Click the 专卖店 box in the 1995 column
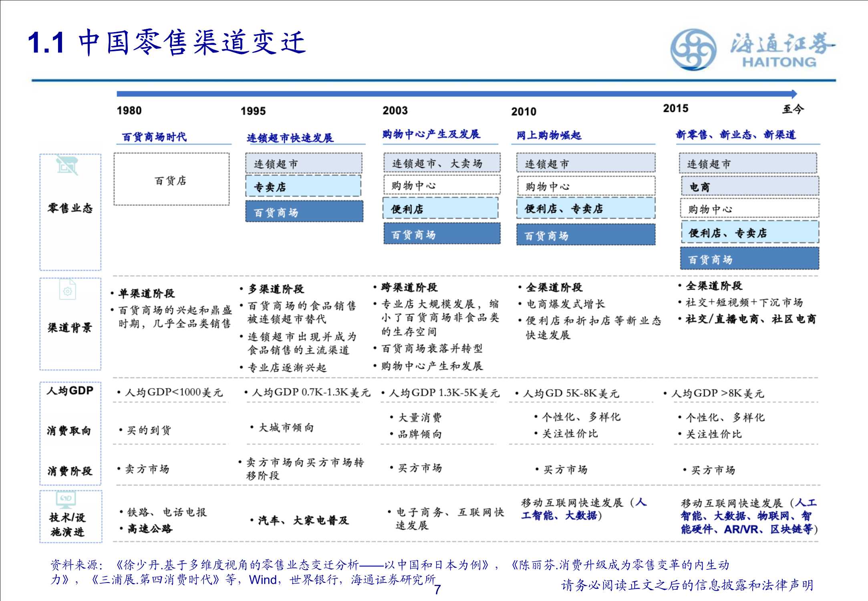Viewport: 868px width, 601px height. (x=303, y=186)
